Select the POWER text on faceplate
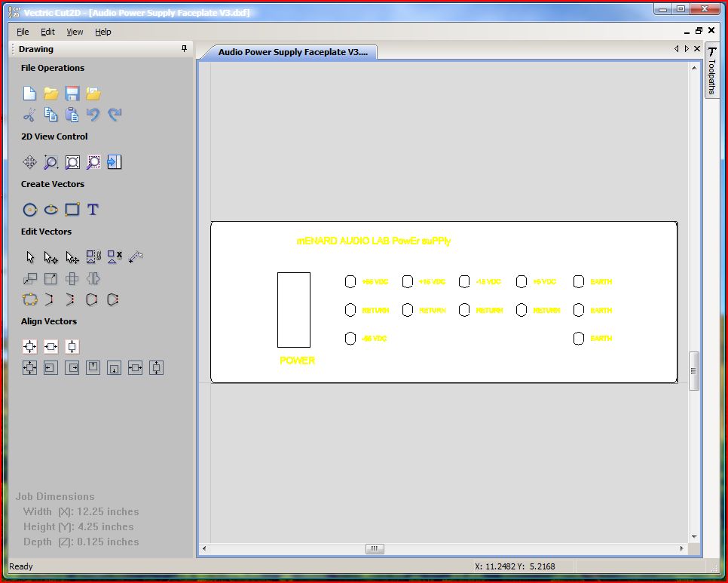The height and width of the screenshot is (583, 728). [x=297, y=361]
